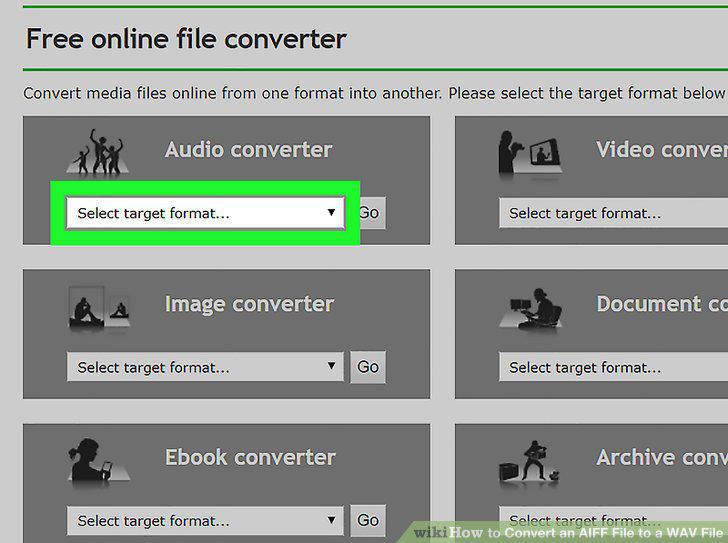Click the Audio converter heading
Image resolution: width=728 pixels, height=543 pixels.
tap(248, 149)
